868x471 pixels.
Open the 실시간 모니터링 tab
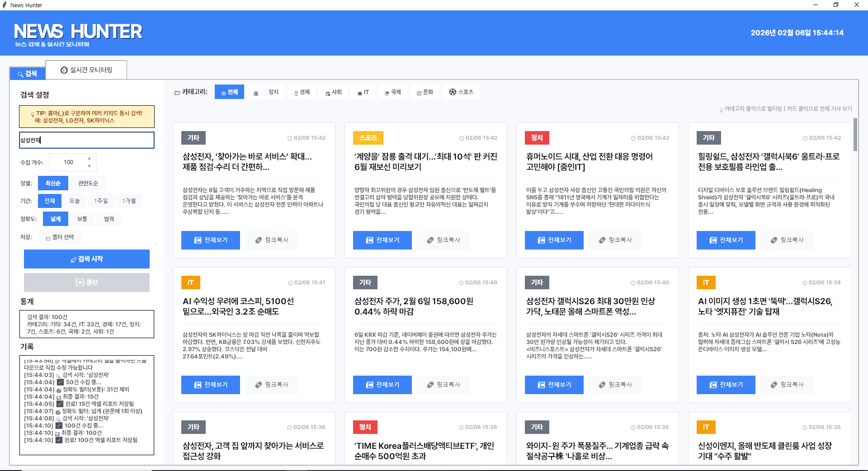[86, 70]
